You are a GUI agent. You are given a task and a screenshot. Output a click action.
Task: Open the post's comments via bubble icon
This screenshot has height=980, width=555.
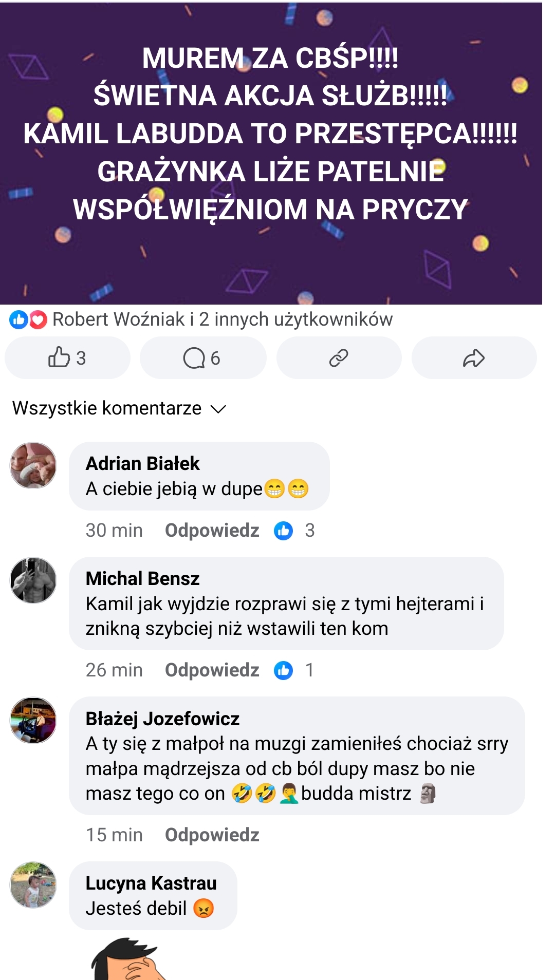202,358
